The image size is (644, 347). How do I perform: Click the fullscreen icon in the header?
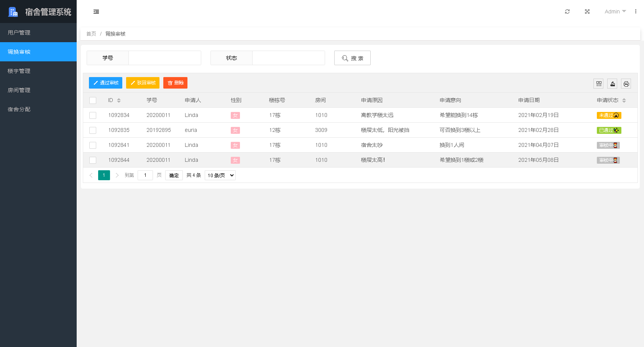click(587, 12)
